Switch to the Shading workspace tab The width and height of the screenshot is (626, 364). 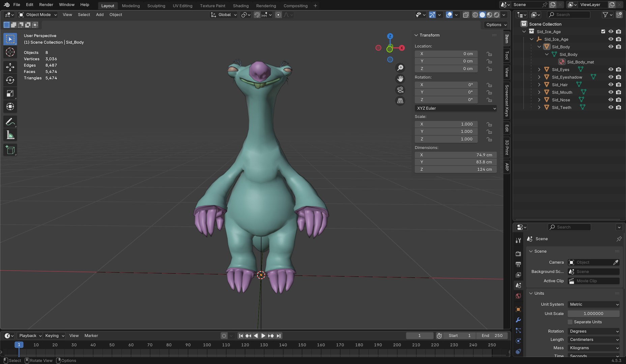tap(241, 6)
